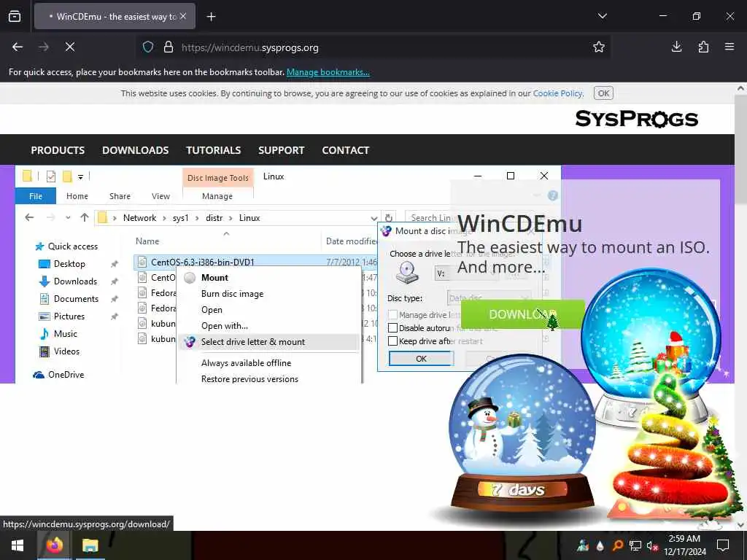Click the Explorer up arrow in the banner image

pos(85,217)
